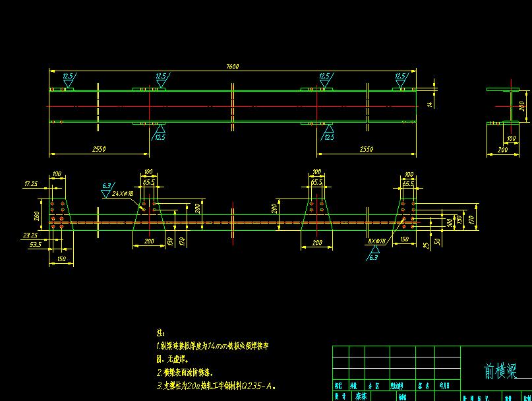Click note line 3 mentioning Q235-A

(x=216, y=386)
